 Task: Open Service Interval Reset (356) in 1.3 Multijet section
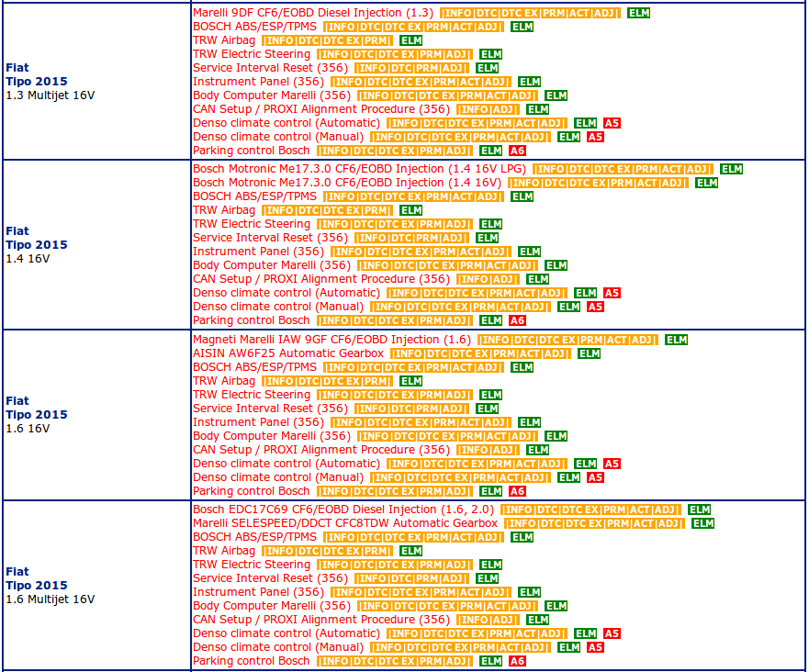tap(270, 68)
